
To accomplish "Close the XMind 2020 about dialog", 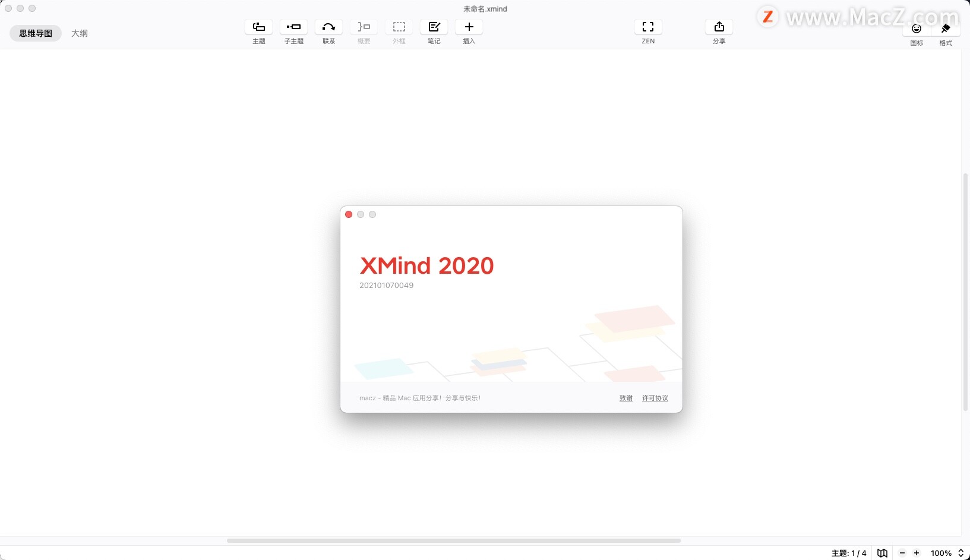I will click(349, 214).
